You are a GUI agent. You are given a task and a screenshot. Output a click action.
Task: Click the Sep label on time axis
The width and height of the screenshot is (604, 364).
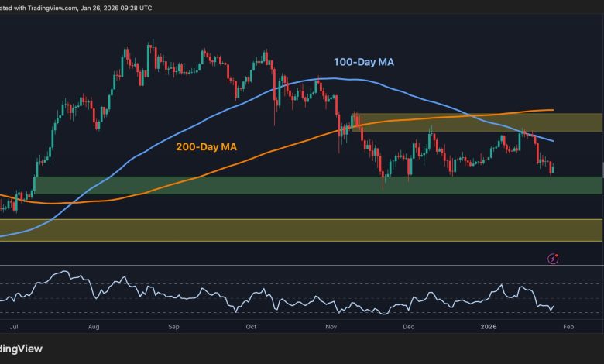173,328
